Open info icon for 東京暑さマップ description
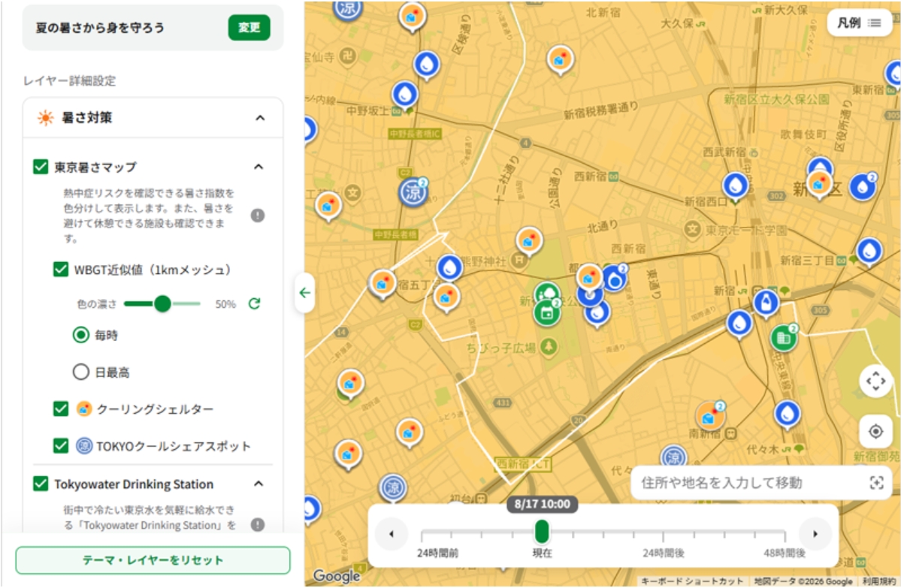This screenshot has width=901, height=588. (258, 216)
